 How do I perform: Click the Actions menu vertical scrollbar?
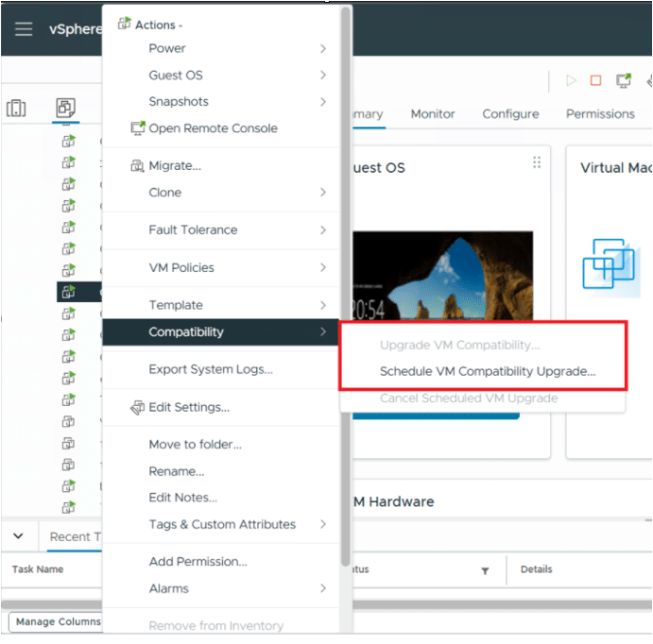point(346,283)
